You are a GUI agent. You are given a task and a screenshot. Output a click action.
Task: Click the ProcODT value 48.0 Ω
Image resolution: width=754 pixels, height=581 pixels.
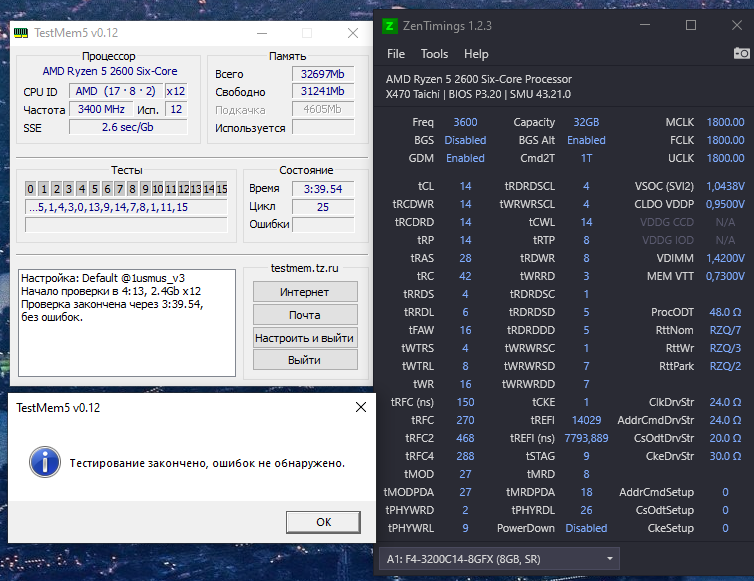tap(725, 312)
